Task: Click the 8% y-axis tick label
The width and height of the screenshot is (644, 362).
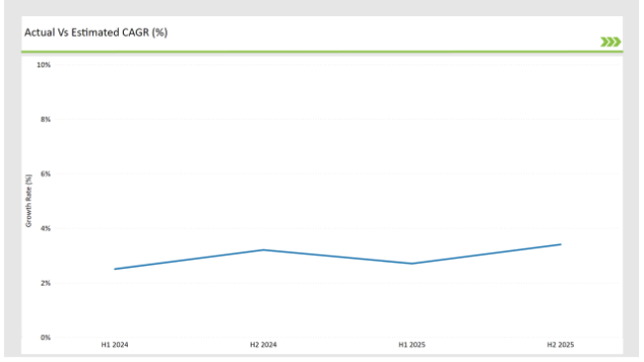Action: [46, 119]
